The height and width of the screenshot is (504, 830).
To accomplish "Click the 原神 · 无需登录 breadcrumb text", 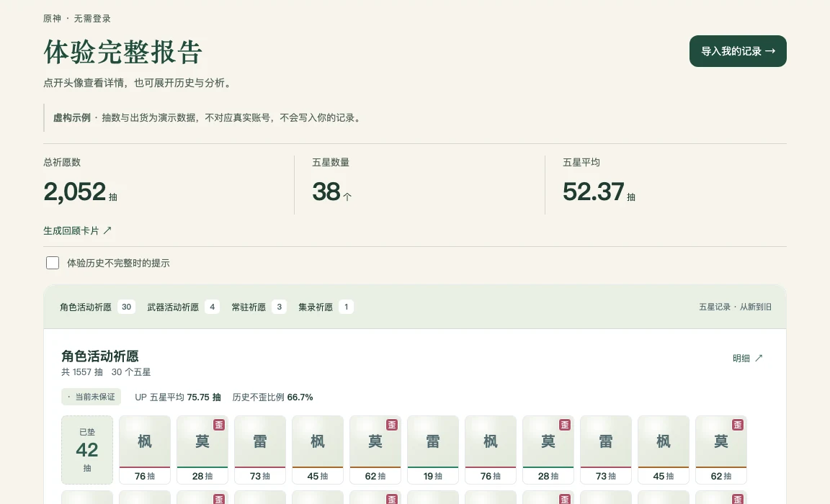I will point(77,19).
